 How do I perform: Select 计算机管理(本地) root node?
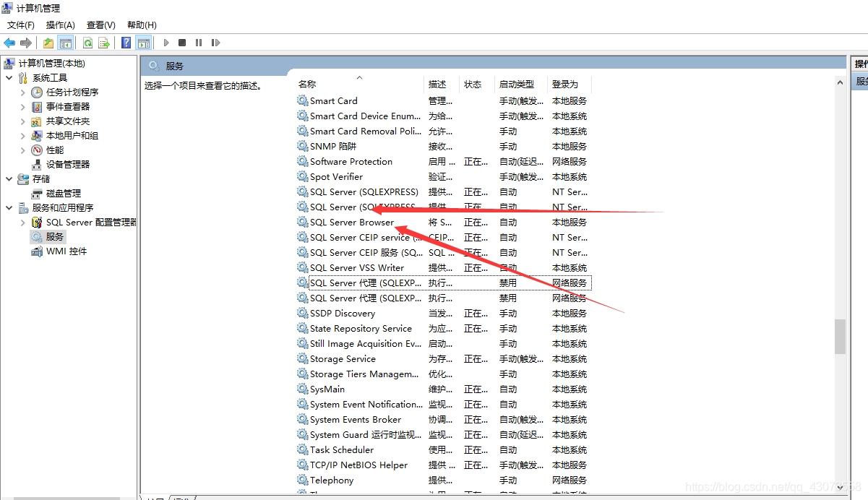click(x=51, y=64)
